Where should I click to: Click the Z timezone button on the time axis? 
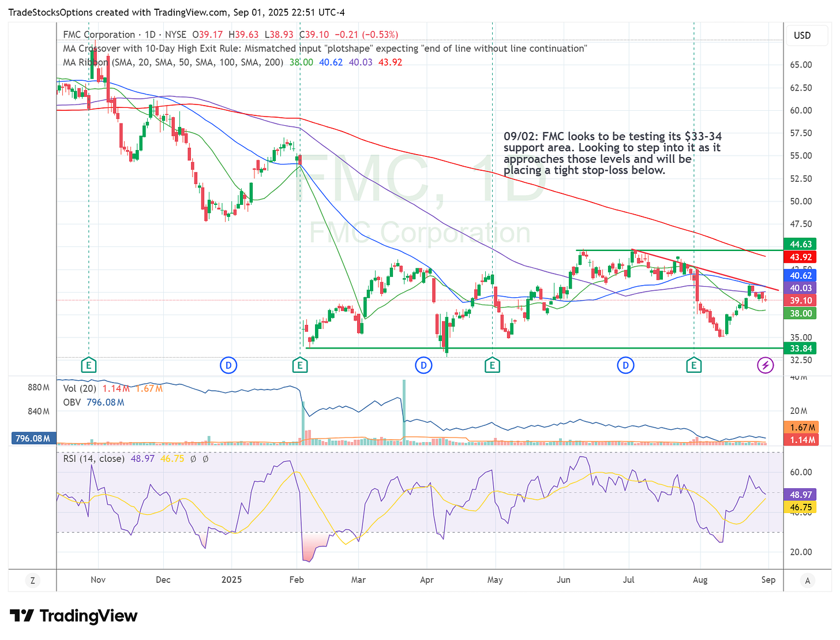(32, 580)
